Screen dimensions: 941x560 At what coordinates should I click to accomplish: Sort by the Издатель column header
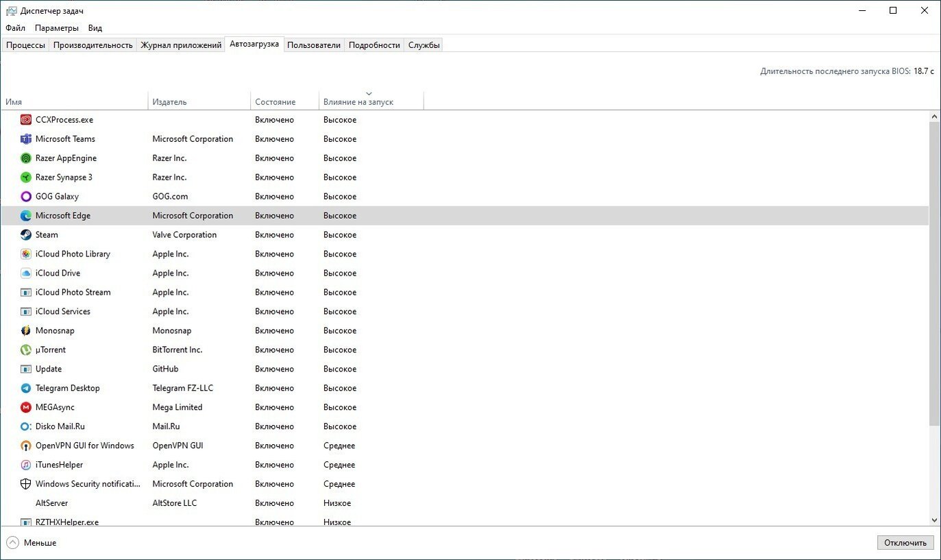coord(199,101)
